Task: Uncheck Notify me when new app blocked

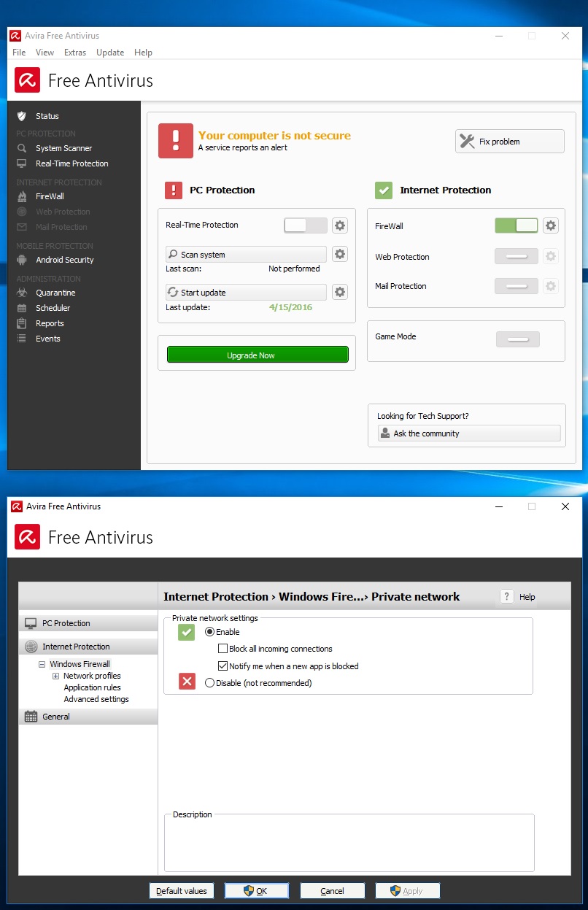Action: tap(223, 666)
